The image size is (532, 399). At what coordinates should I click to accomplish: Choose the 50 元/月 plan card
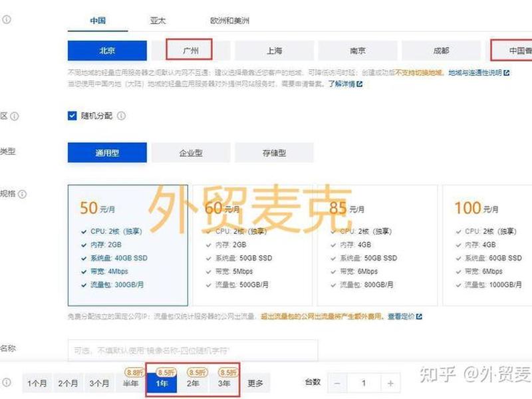(x=128, y=245)
